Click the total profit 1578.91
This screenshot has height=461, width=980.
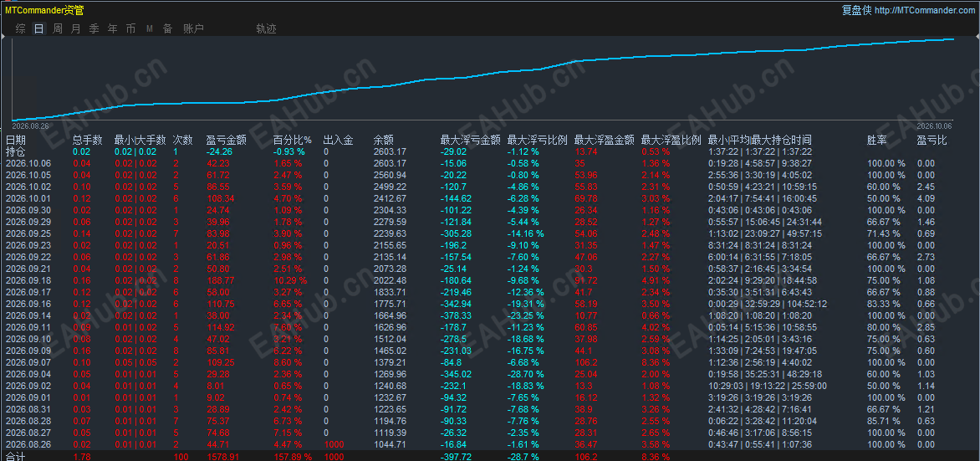pos(223,457)
